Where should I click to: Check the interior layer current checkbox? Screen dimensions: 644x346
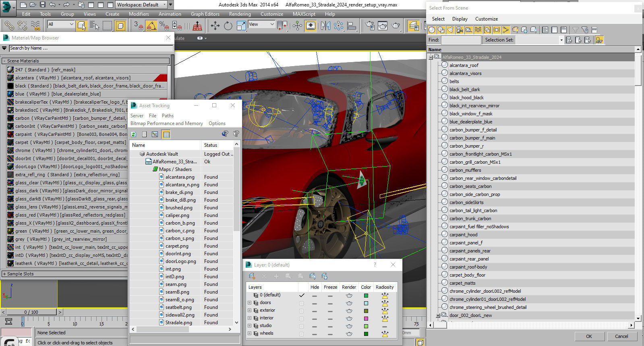click(x=301, y=318)
